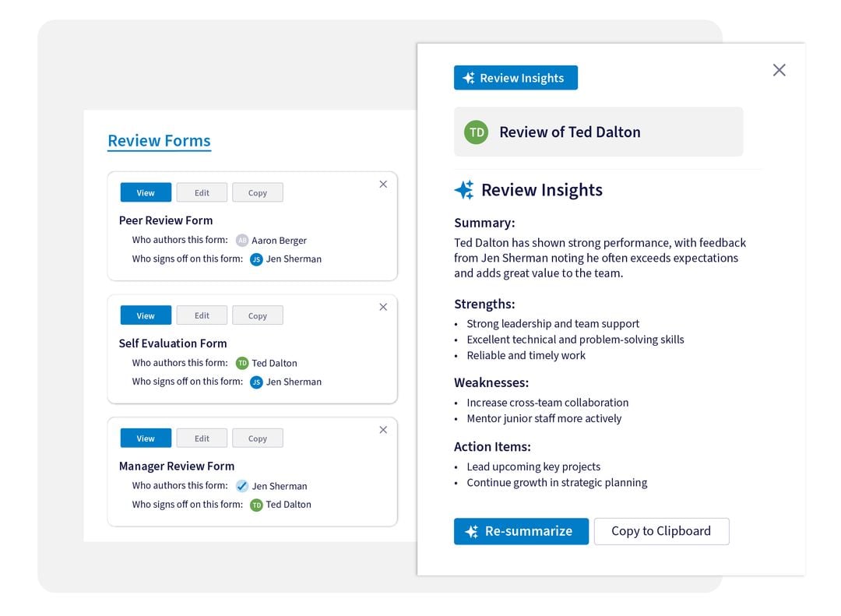Copy the Manager Review Form
Viewport: 841px width, 616px height.
click(x=257, y=439)
